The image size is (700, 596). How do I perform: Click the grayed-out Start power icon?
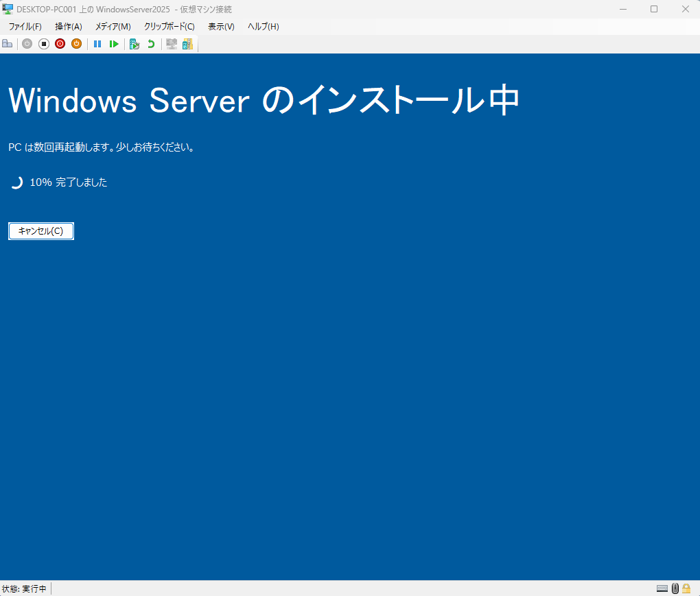[x=27, y=44]
